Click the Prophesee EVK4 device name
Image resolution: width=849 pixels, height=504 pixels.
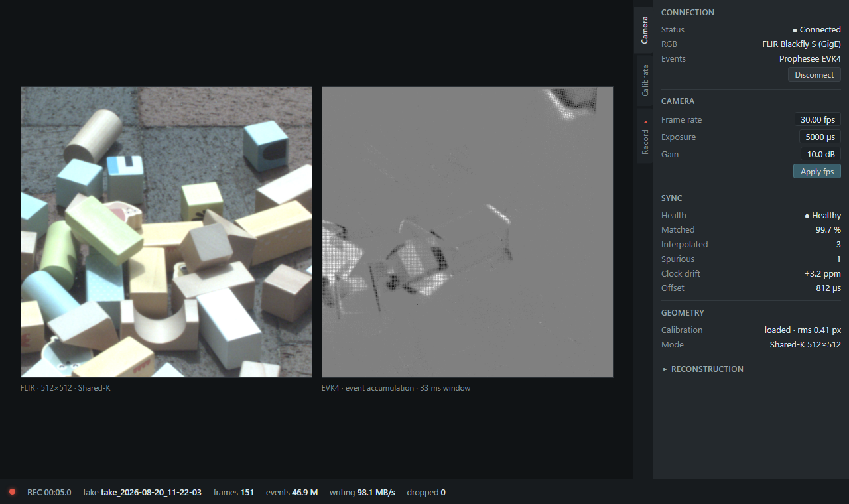(810, 59)
